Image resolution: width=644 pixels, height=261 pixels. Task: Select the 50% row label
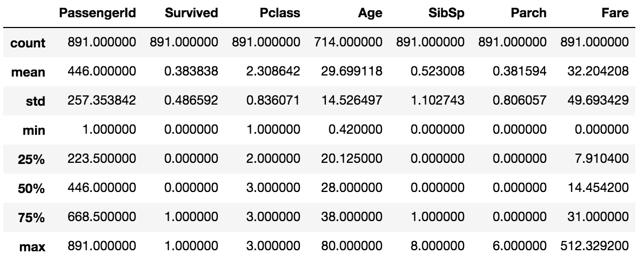(32, 188)
